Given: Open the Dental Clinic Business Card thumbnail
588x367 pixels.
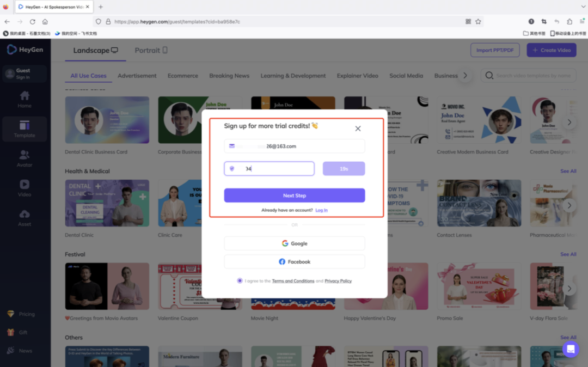Looking at the screenshot, I should tap(107, 120).
